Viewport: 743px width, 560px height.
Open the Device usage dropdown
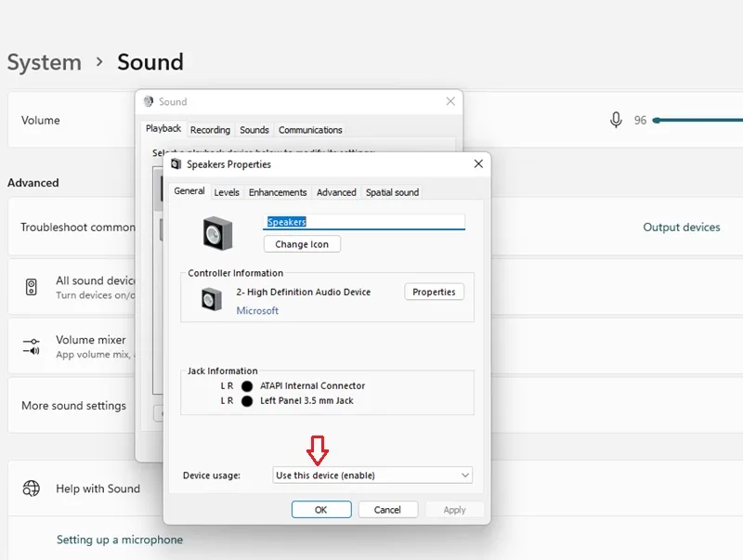click(372, 475)
